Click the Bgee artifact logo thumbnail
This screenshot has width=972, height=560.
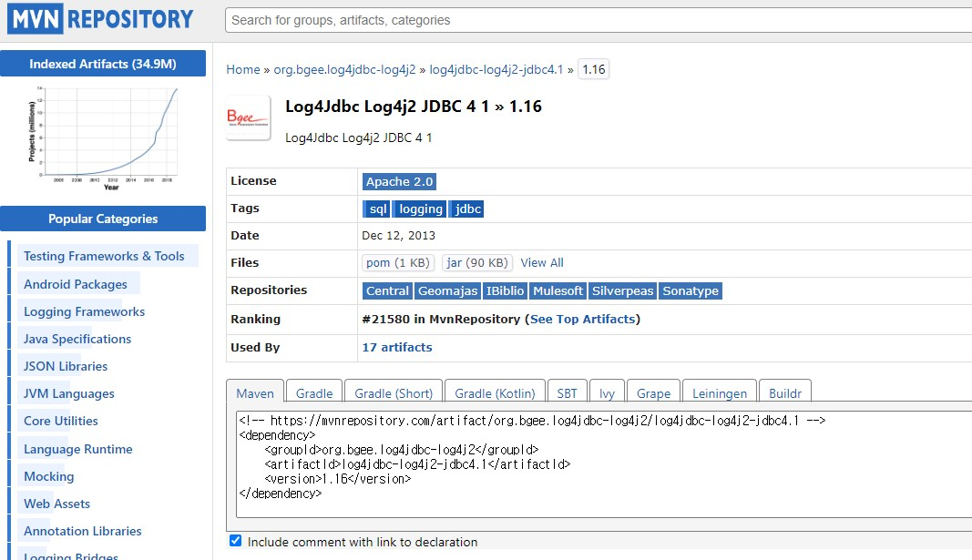pyautogui.click(x=248, y=117)
